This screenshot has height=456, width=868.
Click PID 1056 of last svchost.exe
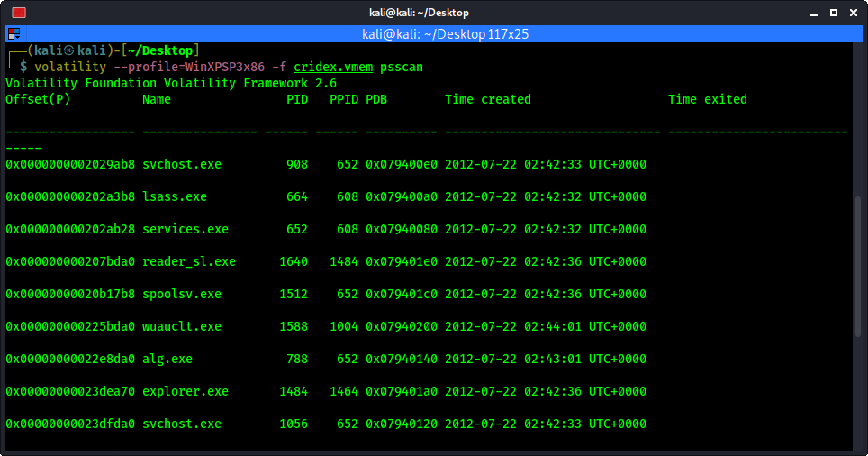tap(294, 424)
